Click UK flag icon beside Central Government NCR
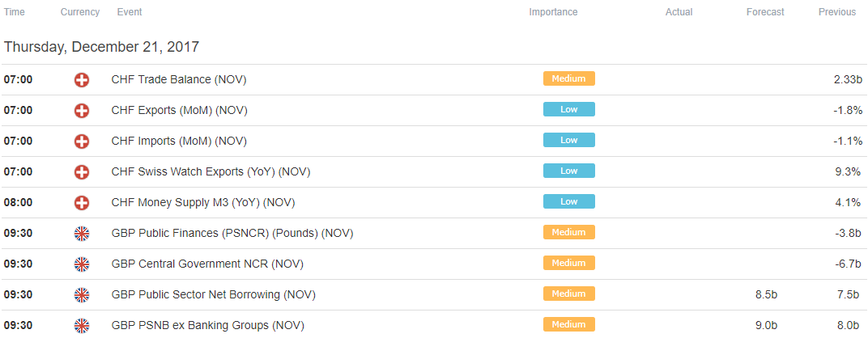This screenshot has height=338, width=868. pyautogui.click(x=81, y=264)
